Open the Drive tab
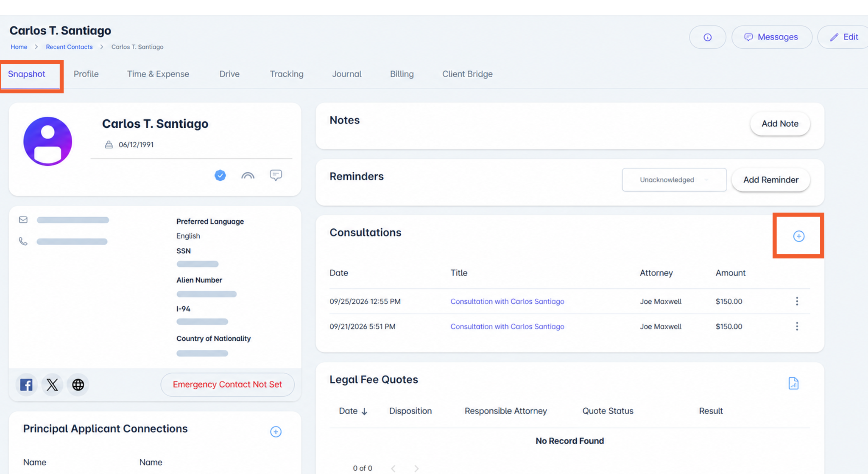The height and width of the screenshot is (474, 868). coord(229,74)
